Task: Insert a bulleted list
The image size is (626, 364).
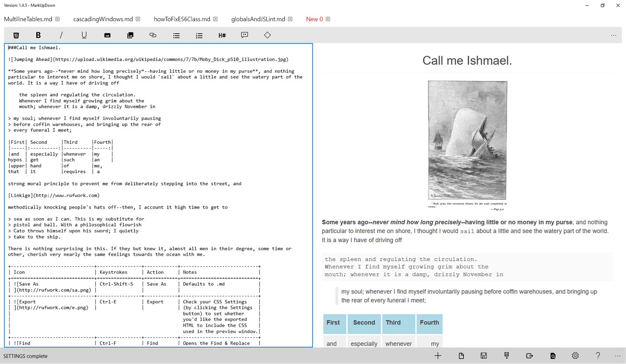Action: [176, 35]
